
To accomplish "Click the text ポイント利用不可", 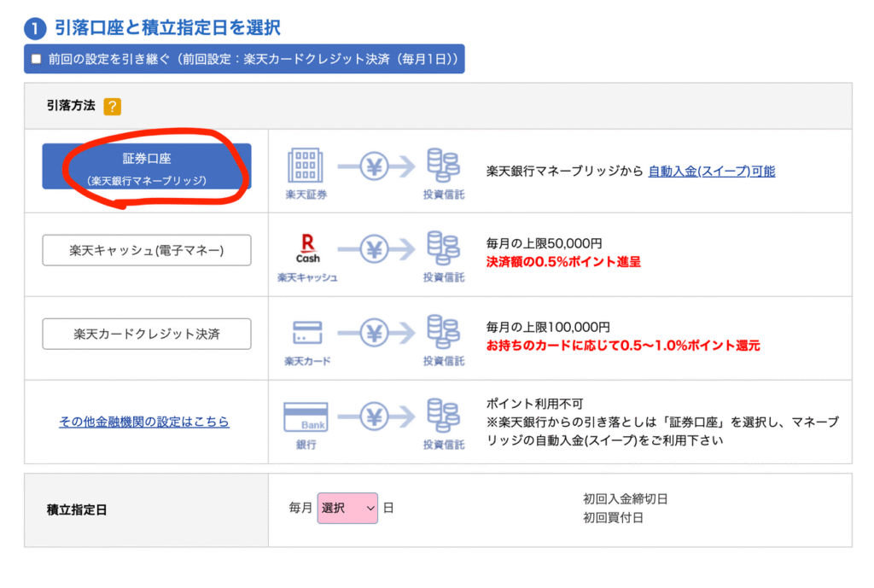I will tap(534, 404).
